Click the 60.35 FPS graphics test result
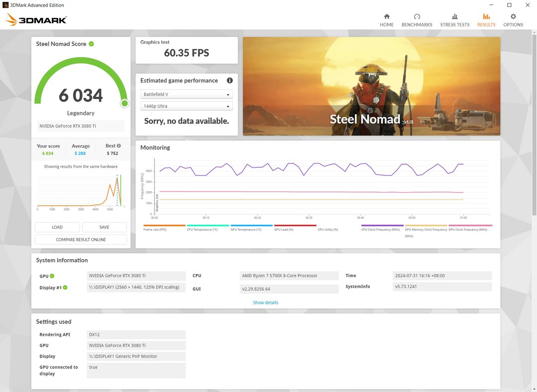The height and width of the screenshot is (392, 537). point(186,53)
